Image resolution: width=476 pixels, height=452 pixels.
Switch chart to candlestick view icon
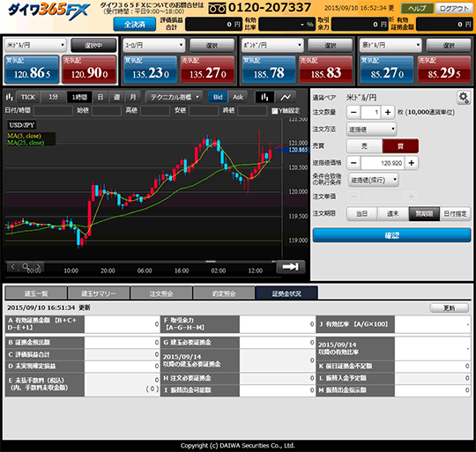(264, 97)
